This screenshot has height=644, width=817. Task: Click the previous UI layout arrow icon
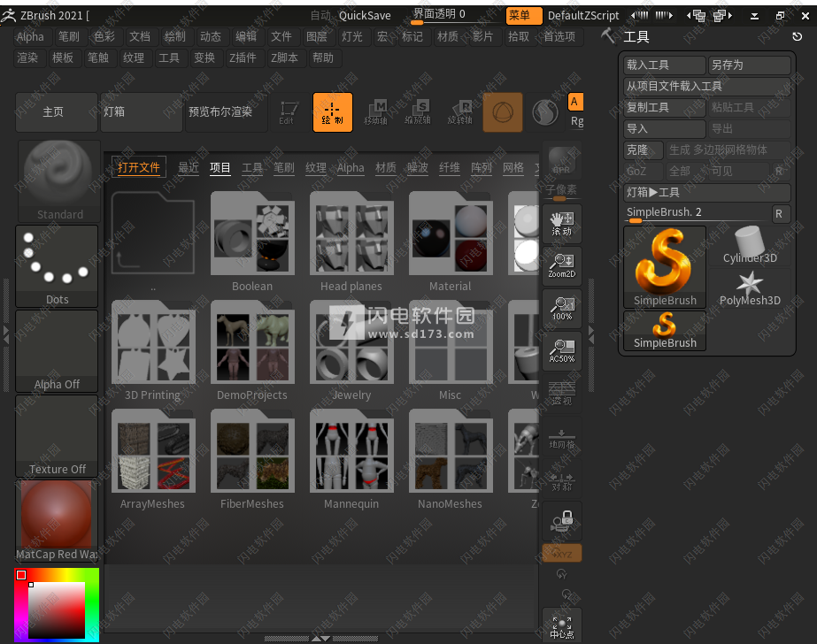(x=639, y=16)
